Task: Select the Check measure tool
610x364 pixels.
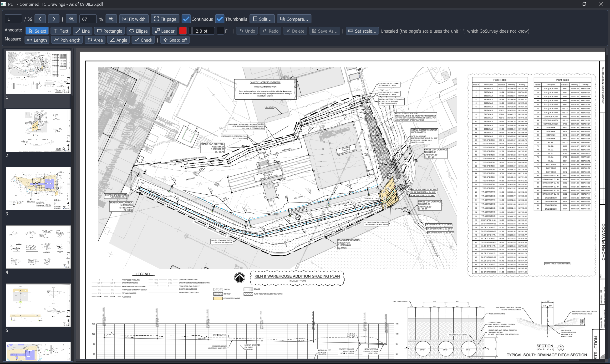Action: click(x=143, y=40)
